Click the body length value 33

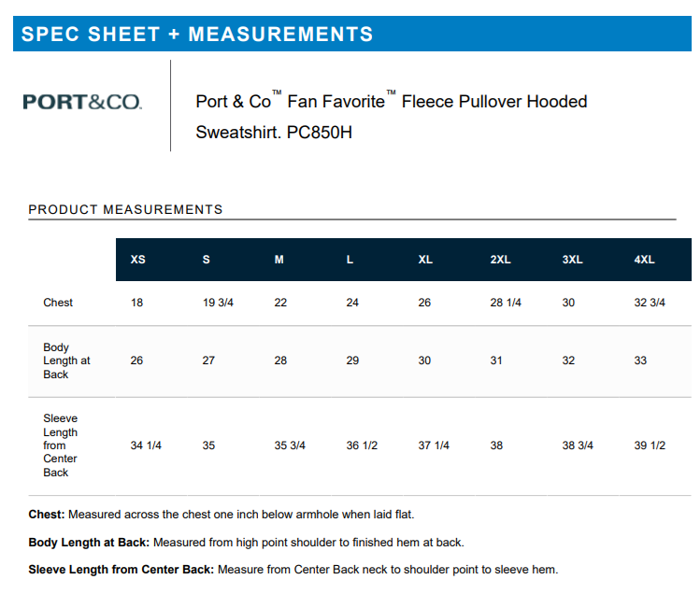(640, 361)
